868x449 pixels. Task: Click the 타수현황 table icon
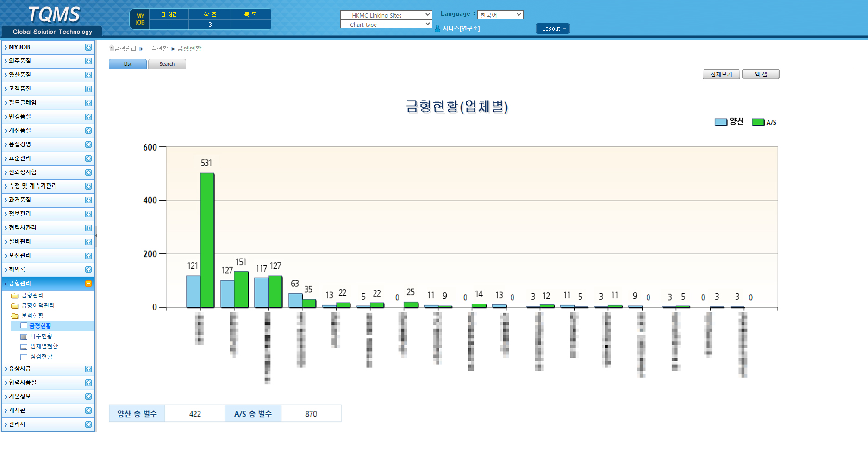click(x=24, y=336)
